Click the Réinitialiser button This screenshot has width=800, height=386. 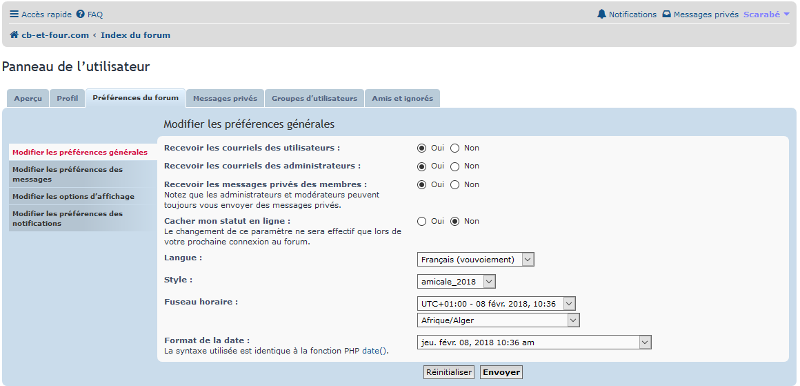pyautogui.click(x=449, y=372)
